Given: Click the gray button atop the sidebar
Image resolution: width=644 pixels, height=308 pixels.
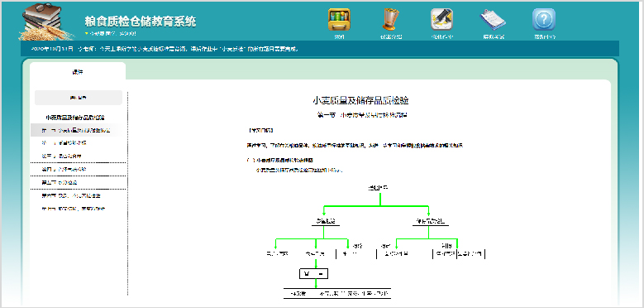Looking at the screenshot, I should click(79, 98).
